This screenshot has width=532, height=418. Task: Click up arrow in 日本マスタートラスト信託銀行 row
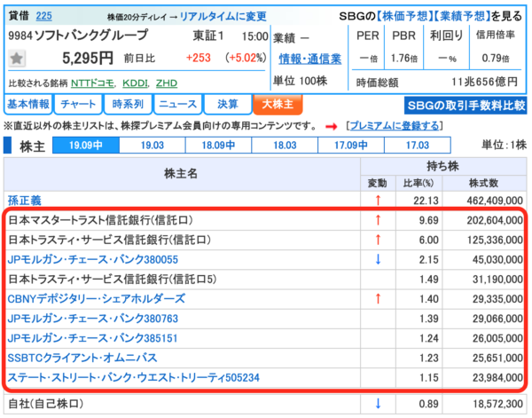[378, 220]
